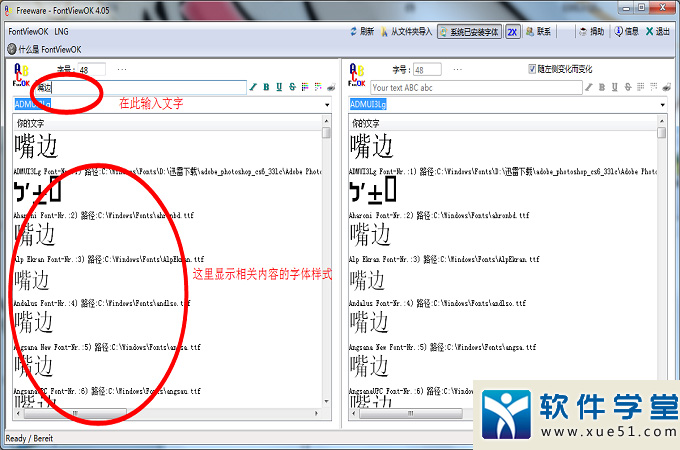
Task: Open the FontViewOK menu
Action: coord(29,32)
